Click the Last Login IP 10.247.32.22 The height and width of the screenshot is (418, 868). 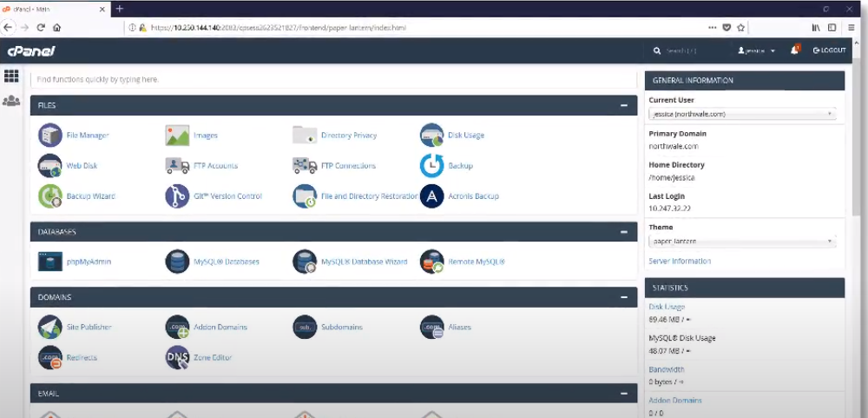(670, 209)
